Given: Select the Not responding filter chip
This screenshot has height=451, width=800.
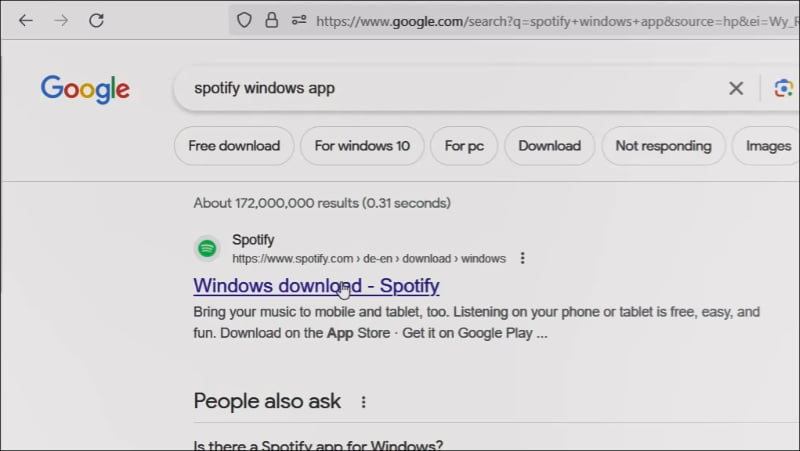Looking at the screenshot, I should tap(663, 146).
